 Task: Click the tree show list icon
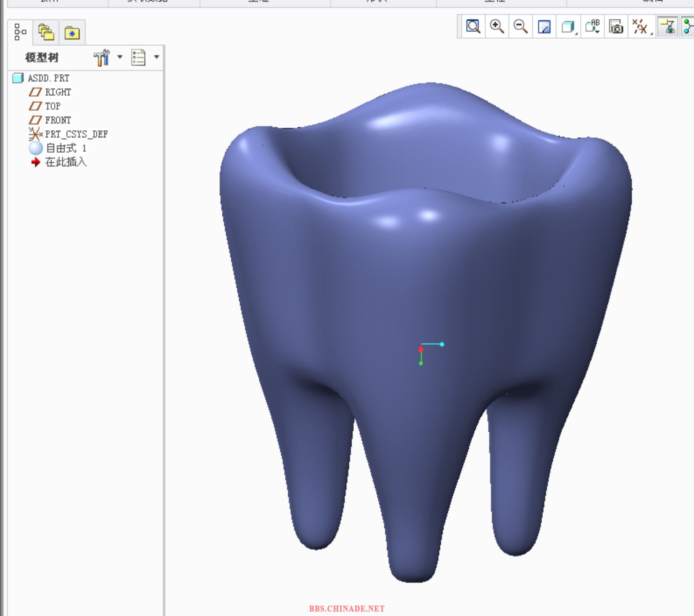click(138, 57)
